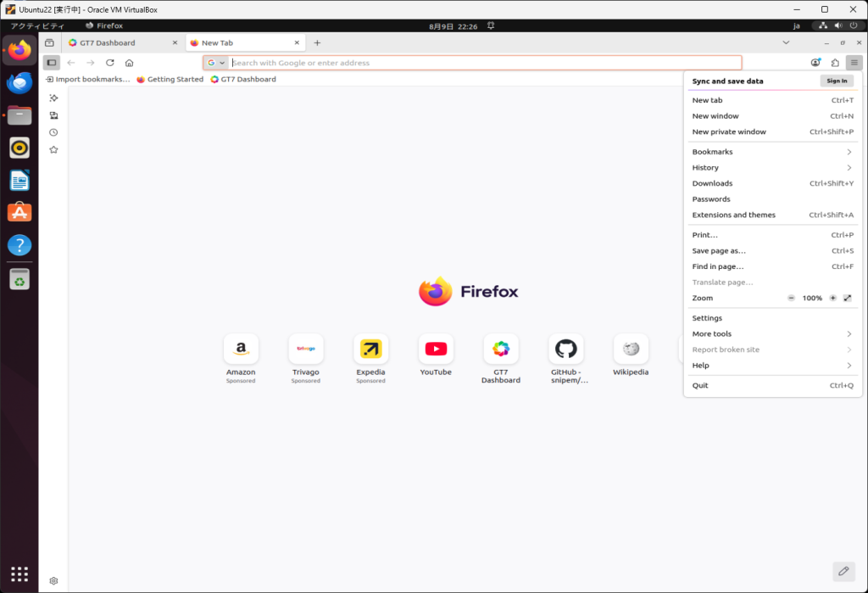
Task: Zoom out with the minus icon
Action: (x=791, y=298)
